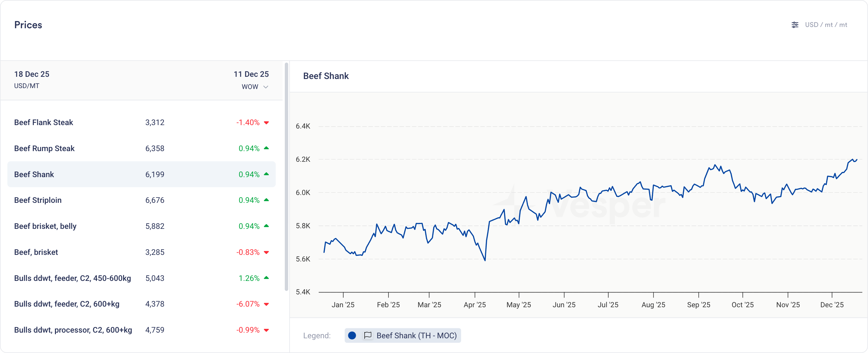868x353 pixels.
Task: Open the WOW comparison dropdown
Action: coord(250,87)
